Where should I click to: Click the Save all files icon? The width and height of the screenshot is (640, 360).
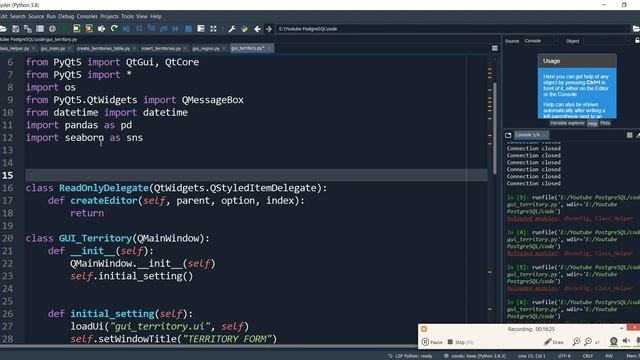(x=27, y=29)
